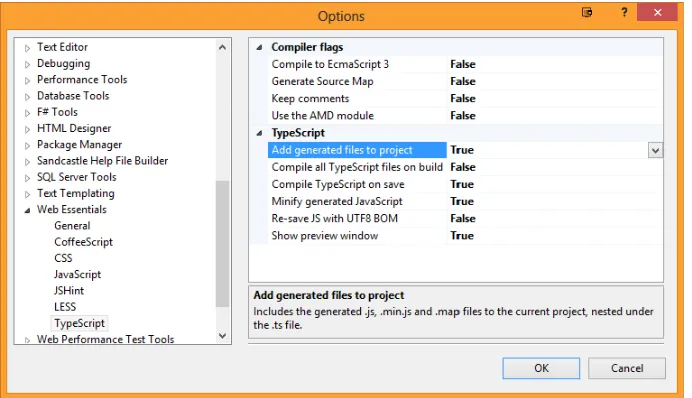The height and width of the screenshot is (398, 692).
Task: Select Text Templating label in tree
Action: [x=75, y=193]
